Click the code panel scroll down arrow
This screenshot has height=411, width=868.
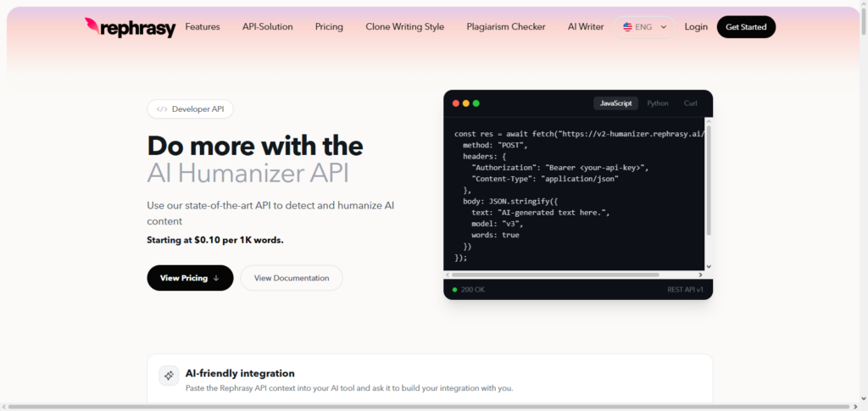(709, 266)
